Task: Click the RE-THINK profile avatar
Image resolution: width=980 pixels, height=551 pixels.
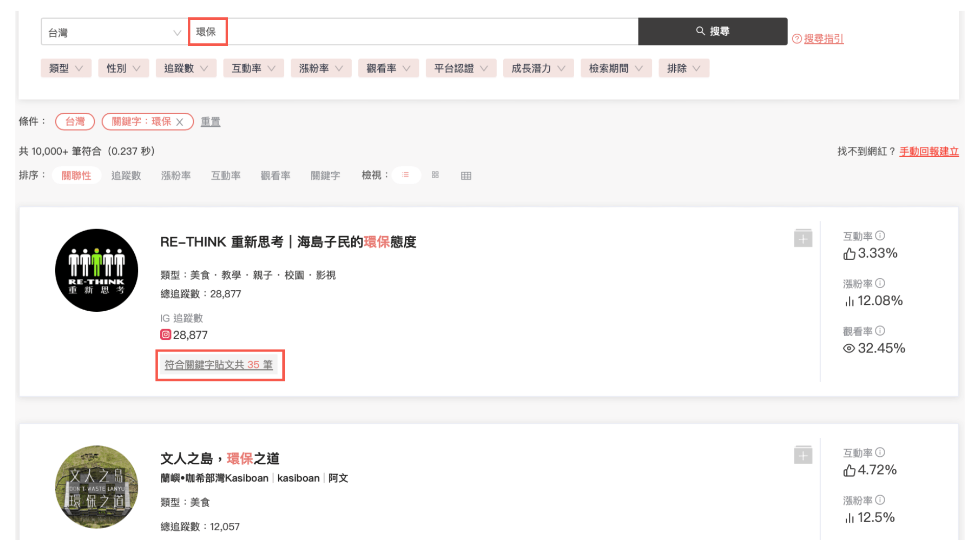Action: 96,270
